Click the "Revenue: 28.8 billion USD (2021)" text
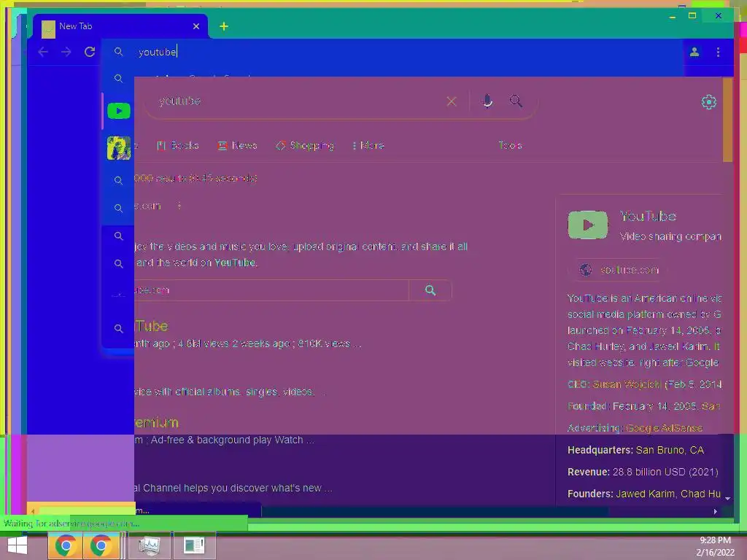747x560 pixels. coord(642,472)
